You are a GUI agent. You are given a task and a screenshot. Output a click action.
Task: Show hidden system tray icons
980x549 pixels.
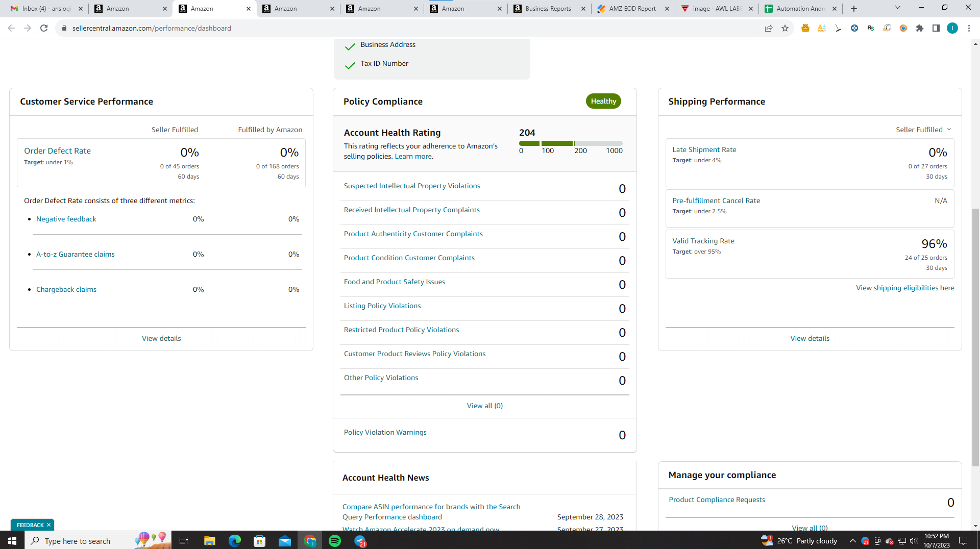click(x=852, y=541)
